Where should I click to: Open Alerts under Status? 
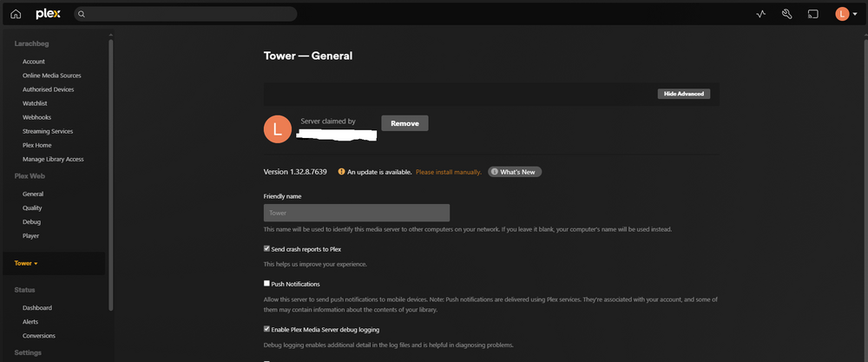30,321
